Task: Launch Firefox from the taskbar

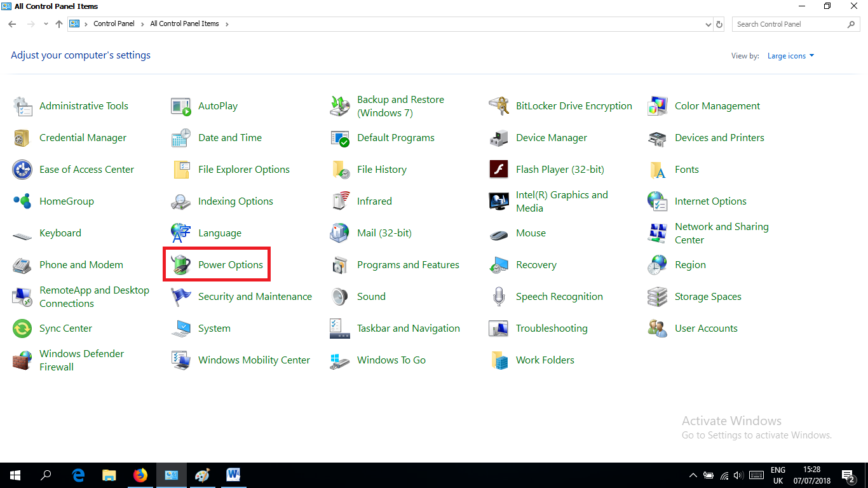Action: pyautogui.click(x=140, y=475)
